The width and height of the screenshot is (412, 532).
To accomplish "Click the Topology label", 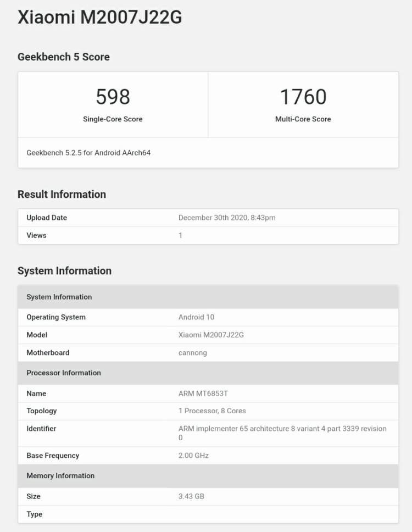I will 42,411.
